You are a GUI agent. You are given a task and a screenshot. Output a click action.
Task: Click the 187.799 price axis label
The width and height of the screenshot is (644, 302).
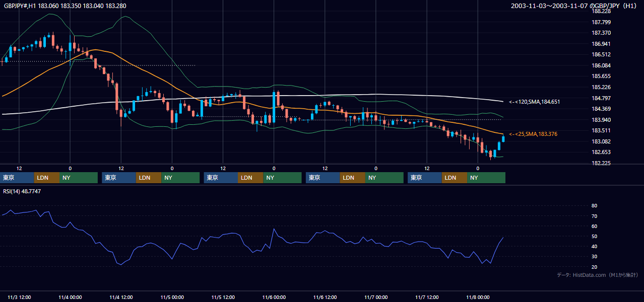[601, 22]
